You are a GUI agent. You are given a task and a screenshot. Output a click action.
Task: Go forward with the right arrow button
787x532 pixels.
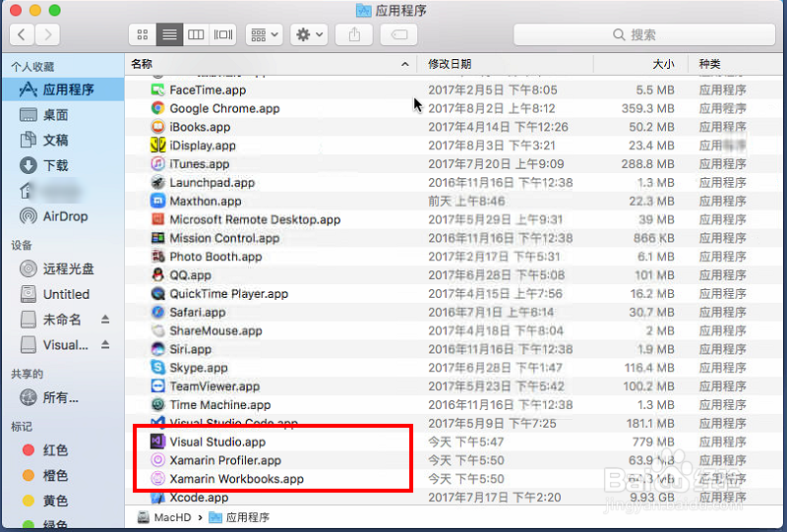pos(47,34)
